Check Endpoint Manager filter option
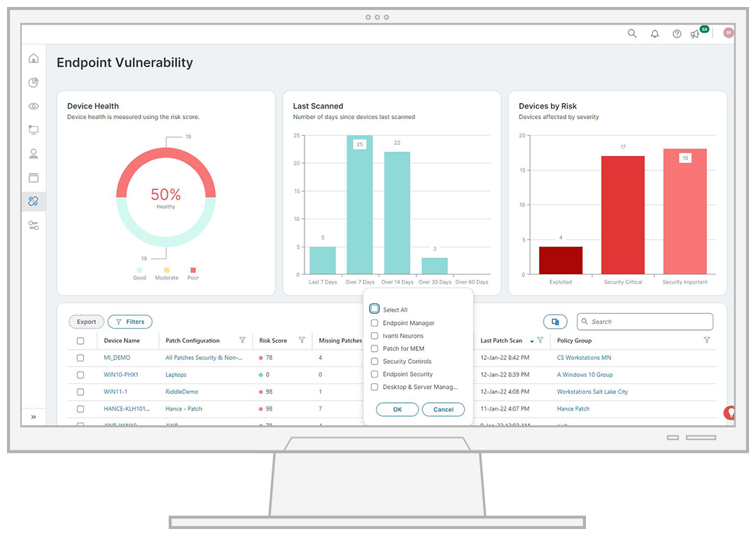Image resolution: width=756 pixels, height=536 pixels. click(374, 323)
